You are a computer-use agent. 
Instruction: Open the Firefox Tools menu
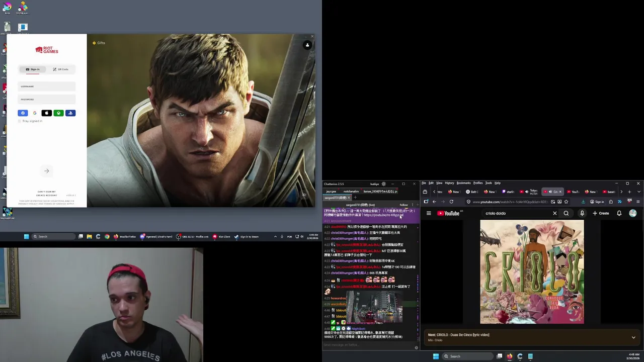[489, 183]
